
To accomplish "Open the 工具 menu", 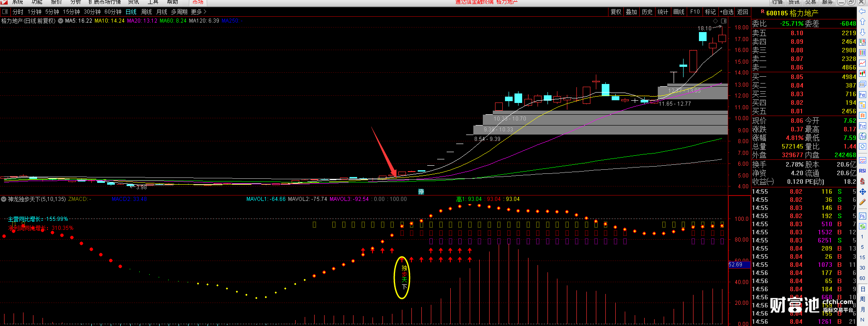I will [153, 2].
